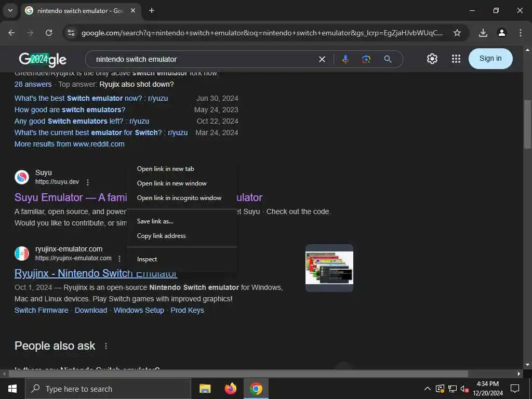
Task: Open Chrome three-dot menu
Action: [521, 33]
